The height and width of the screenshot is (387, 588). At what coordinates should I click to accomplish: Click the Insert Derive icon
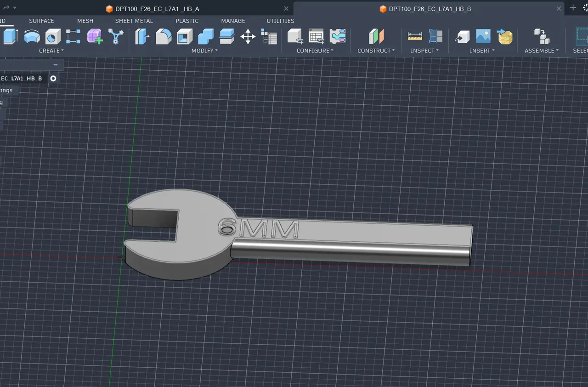tap(462, 36)
